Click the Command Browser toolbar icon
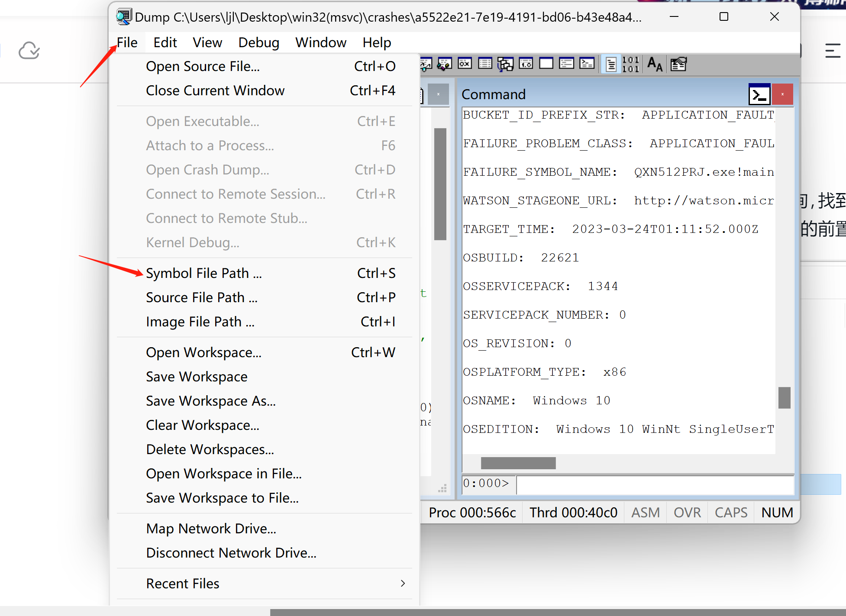Viewport: 846px width, 616px height. (x=587, y=64)
